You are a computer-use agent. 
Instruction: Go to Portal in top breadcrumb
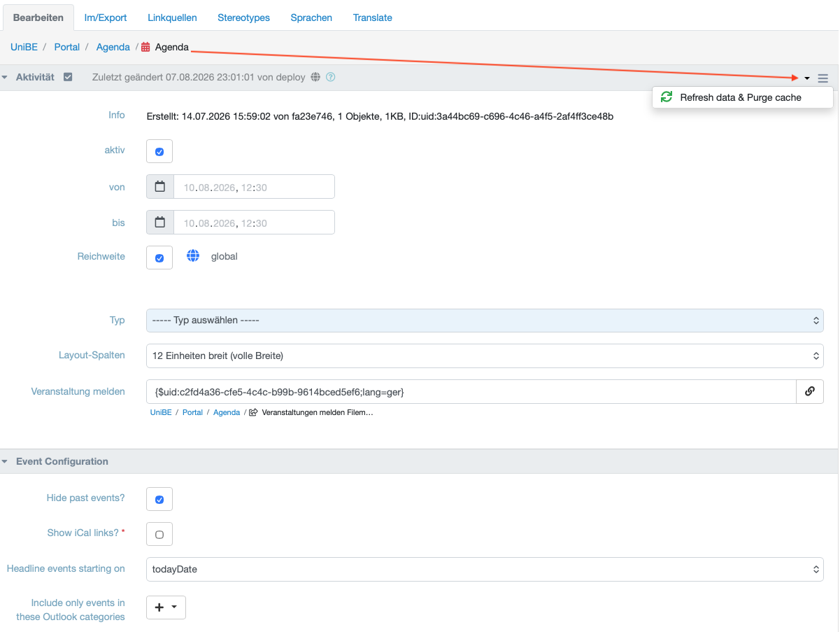[x=67, y=47]
